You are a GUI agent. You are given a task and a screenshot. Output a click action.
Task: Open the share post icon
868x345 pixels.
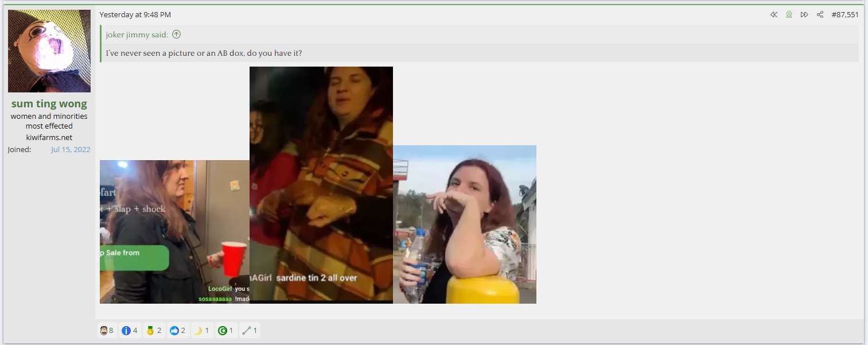point(820,14)
